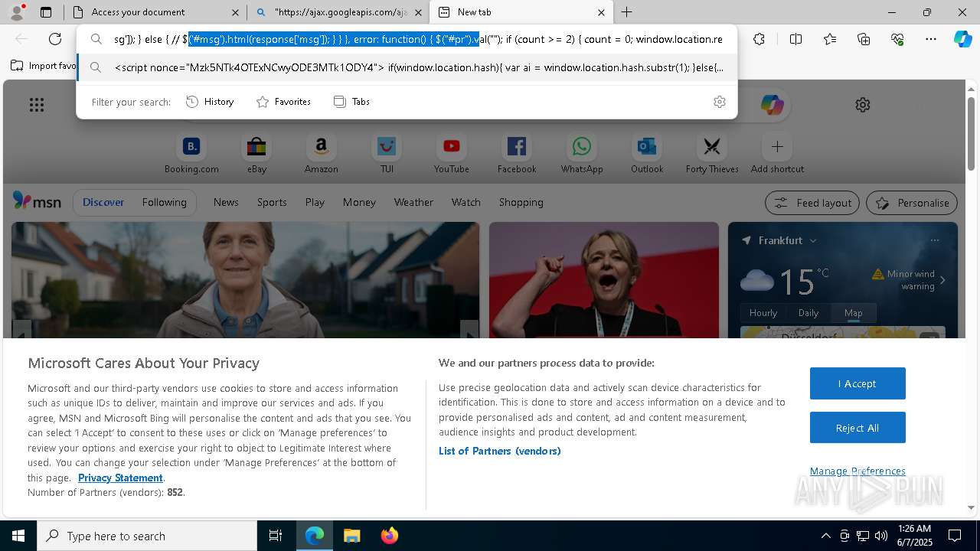
Task: Filter search by Favorites
Action: tap(283, 102)
